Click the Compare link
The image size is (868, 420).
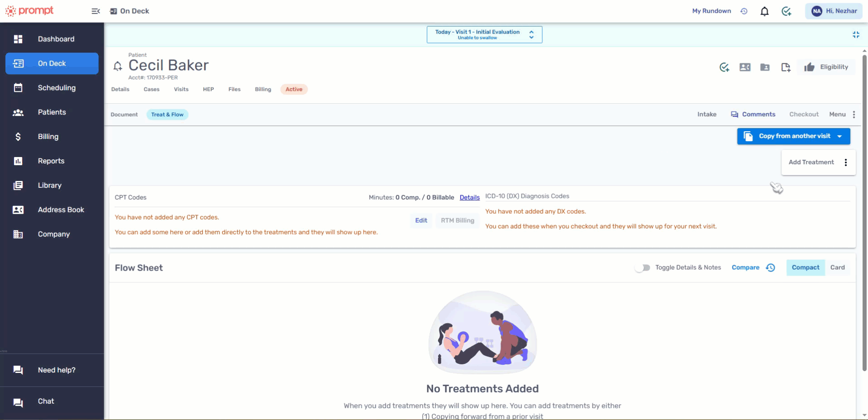[746, 267]
